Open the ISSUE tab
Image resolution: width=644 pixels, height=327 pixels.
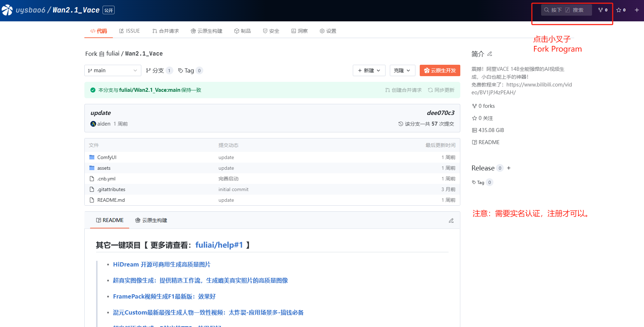point(130,31)
